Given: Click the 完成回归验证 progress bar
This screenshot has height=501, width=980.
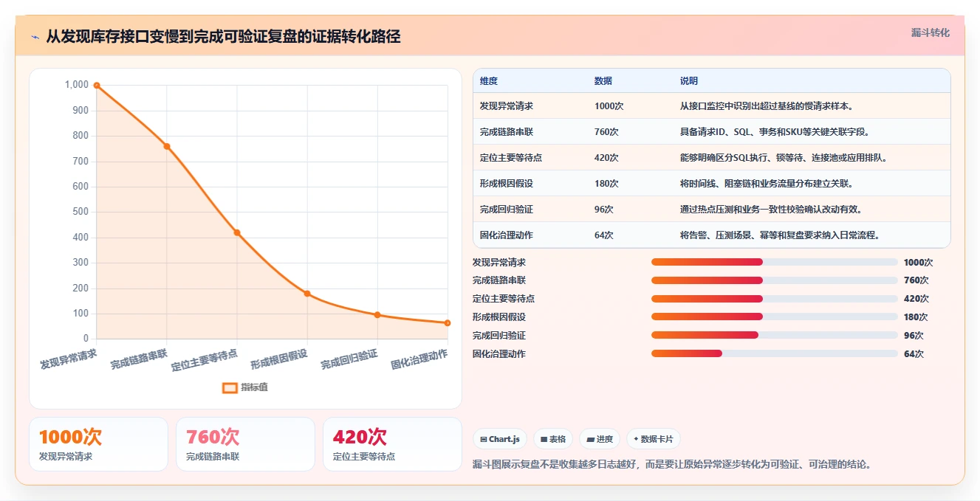Looking at the screenshot, I should [775, 335].
